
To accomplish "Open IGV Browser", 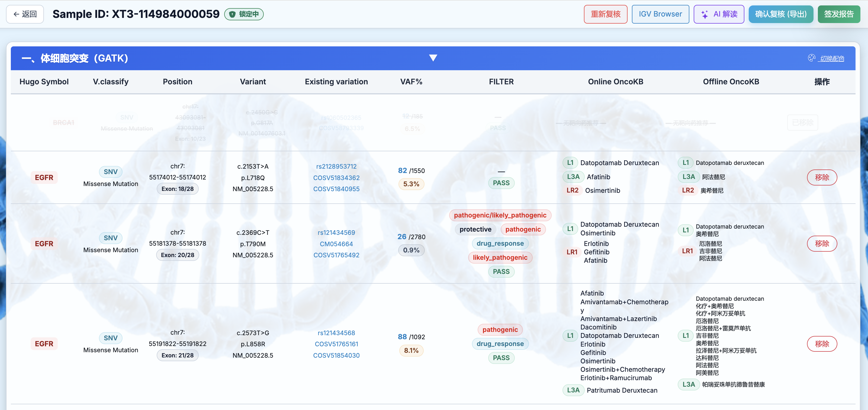I will tap(660, 14).
